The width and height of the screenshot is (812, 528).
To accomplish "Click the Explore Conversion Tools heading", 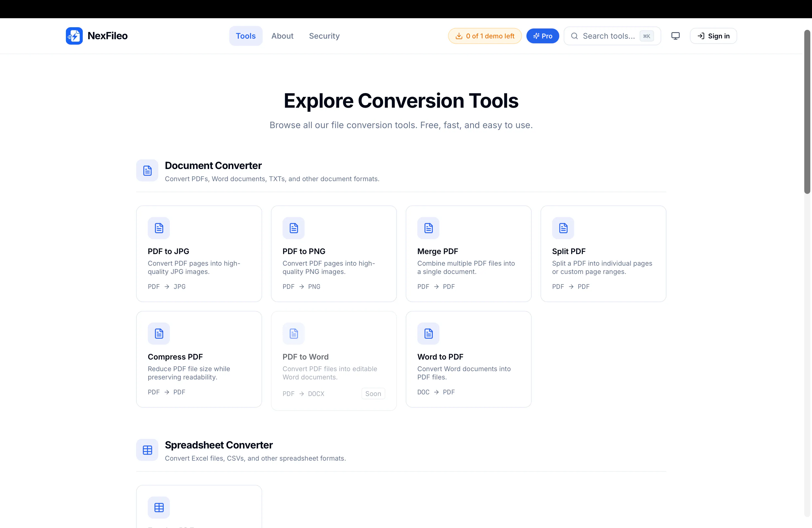I will click(401, 101).
